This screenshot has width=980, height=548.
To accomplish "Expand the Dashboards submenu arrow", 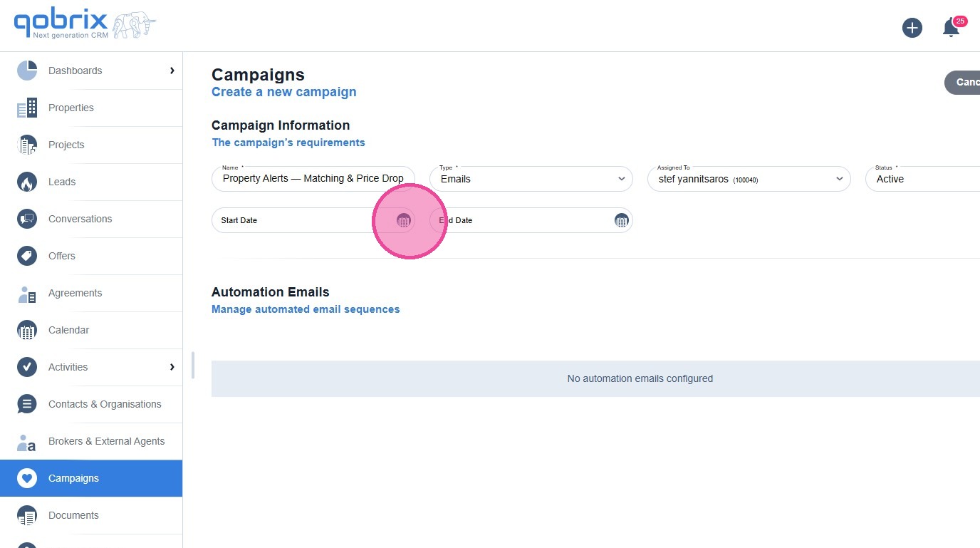I will (x=172, y=71).
